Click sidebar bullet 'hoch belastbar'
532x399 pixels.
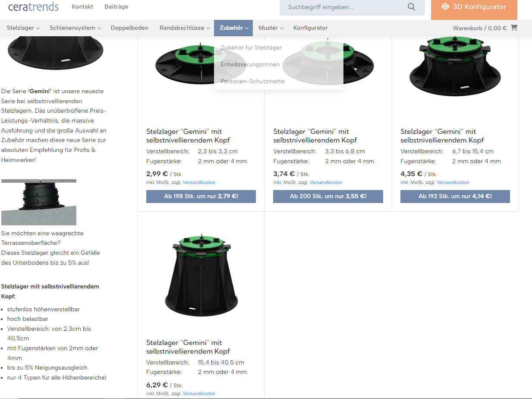(x=28, y=319)
